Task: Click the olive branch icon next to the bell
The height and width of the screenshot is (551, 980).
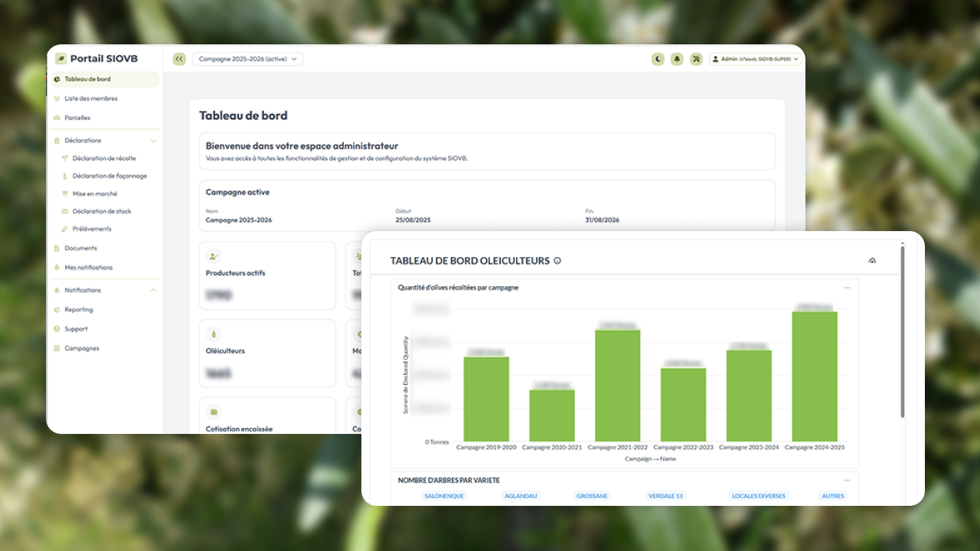Action: click(x=696, y=58)
